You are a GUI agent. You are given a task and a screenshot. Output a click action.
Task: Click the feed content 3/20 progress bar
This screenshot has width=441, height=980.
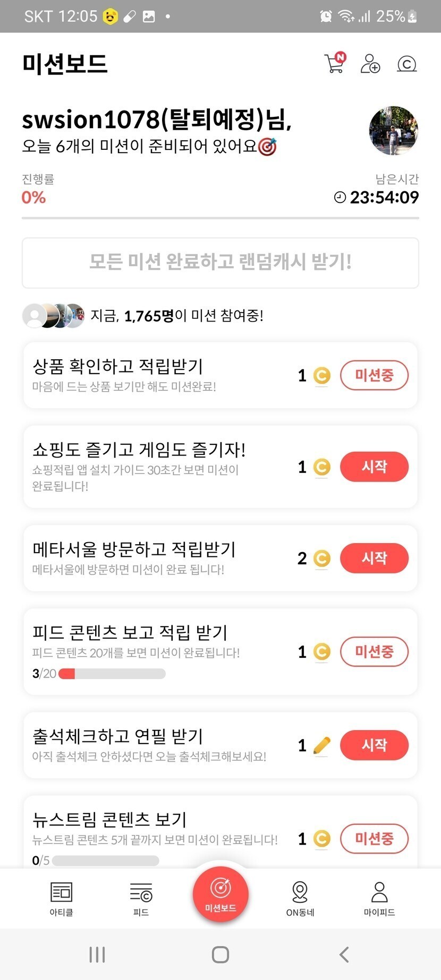coord(112,674)
